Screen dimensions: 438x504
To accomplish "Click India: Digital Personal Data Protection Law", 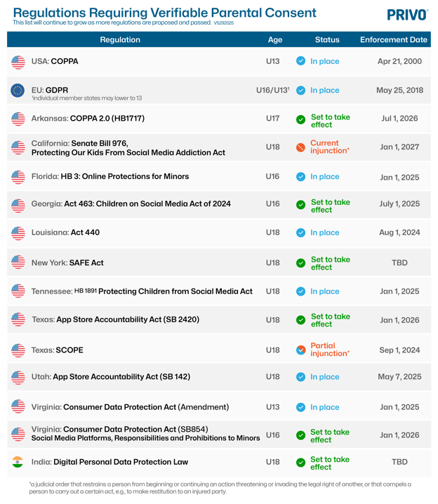I will click(109, 462).
